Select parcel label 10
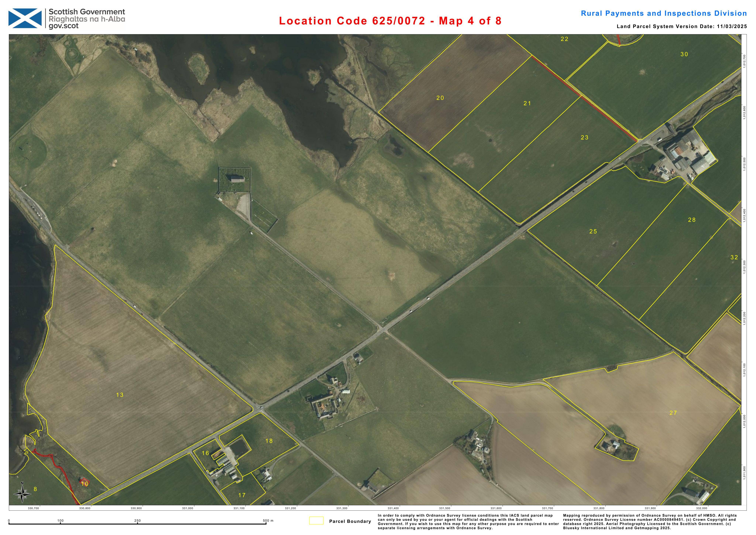Image resolution: width=756 pixels, height=535 pixels. 85,484
